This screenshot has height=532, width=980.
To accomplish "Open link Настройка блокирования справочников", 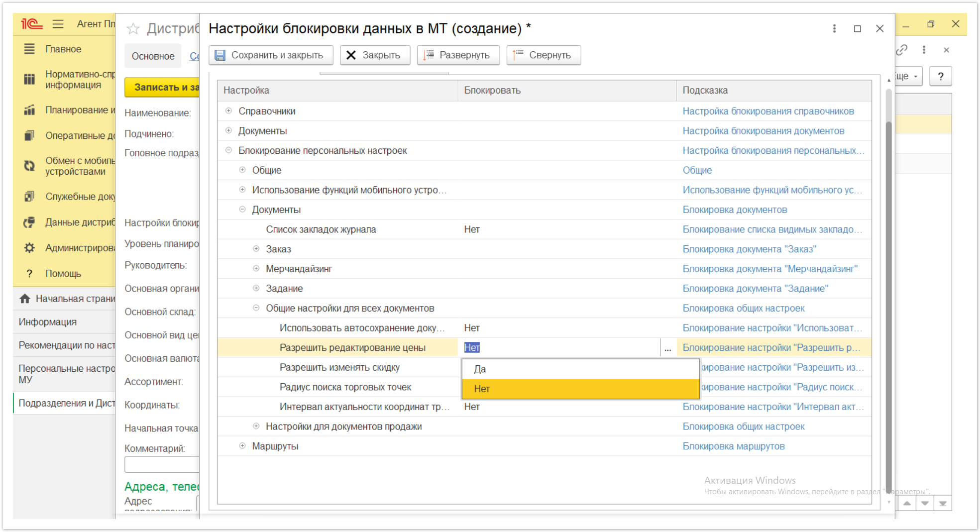I will click(x=768, y=111).
